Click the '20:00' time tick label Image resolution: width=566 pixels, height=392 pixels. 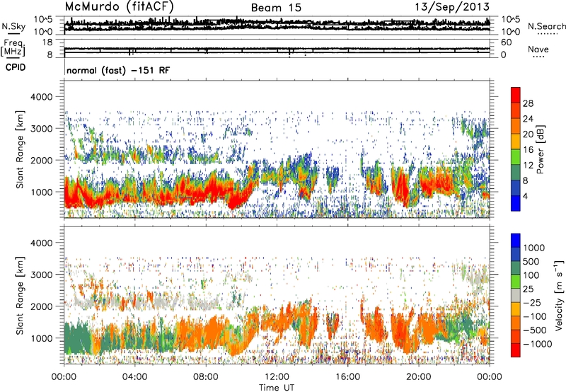pyautogui.click(x=418, y=377)
